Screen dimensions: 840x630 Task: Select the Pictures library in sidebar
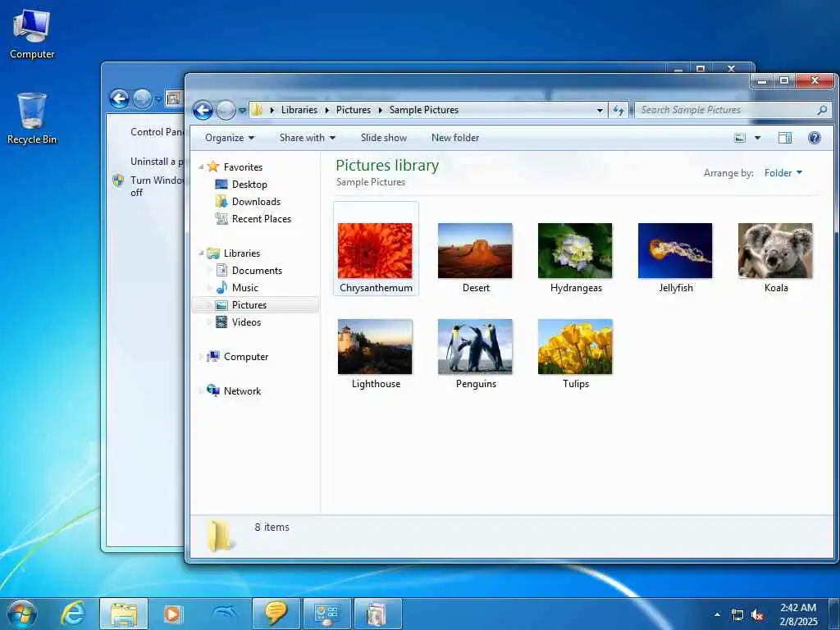pos(256,305)
